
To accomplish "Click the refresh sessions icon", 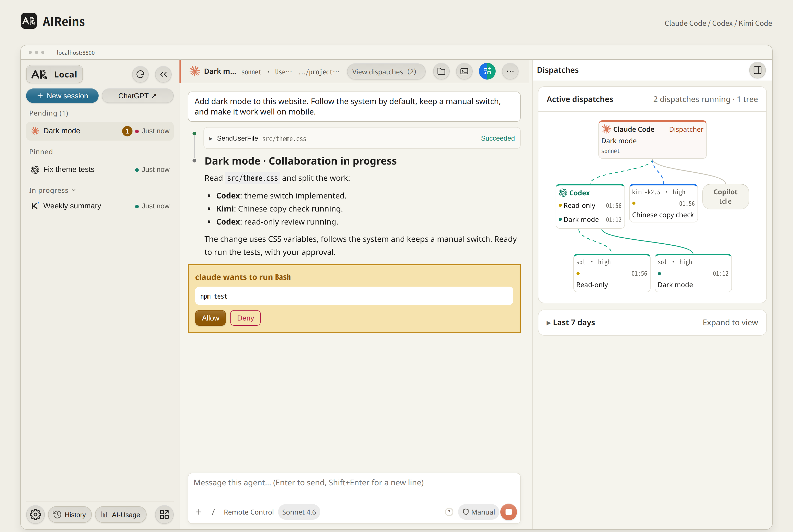I will click(140, 74).
